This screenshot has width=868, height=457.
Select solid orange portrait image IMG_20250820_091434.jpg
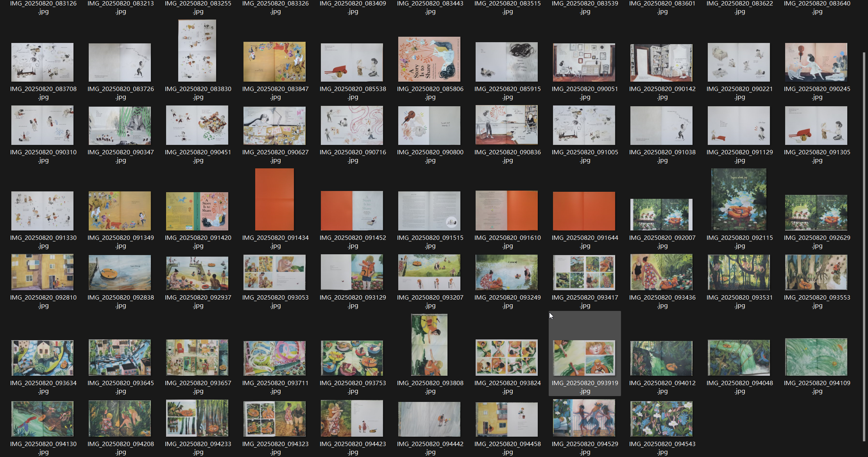274,199
